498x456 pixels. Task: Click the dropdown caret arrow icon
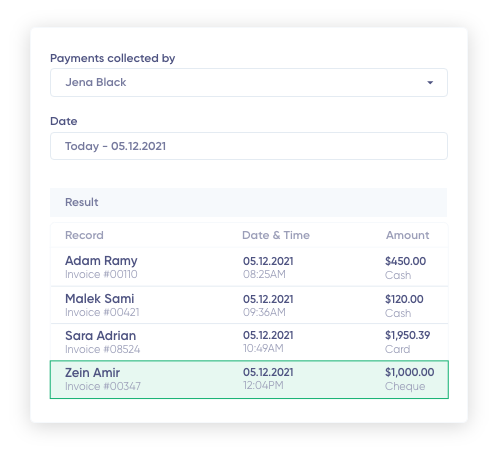tap(430, 82)
